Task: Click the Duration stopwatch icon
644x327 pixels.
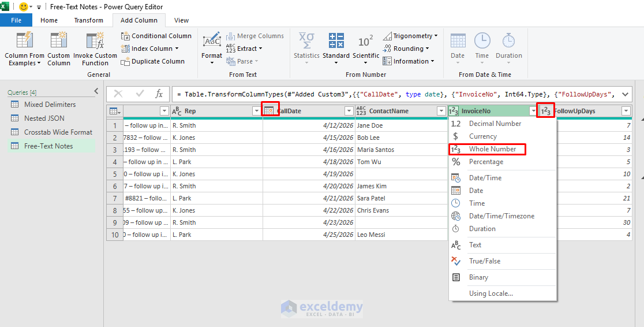Action: click(508, 40)
